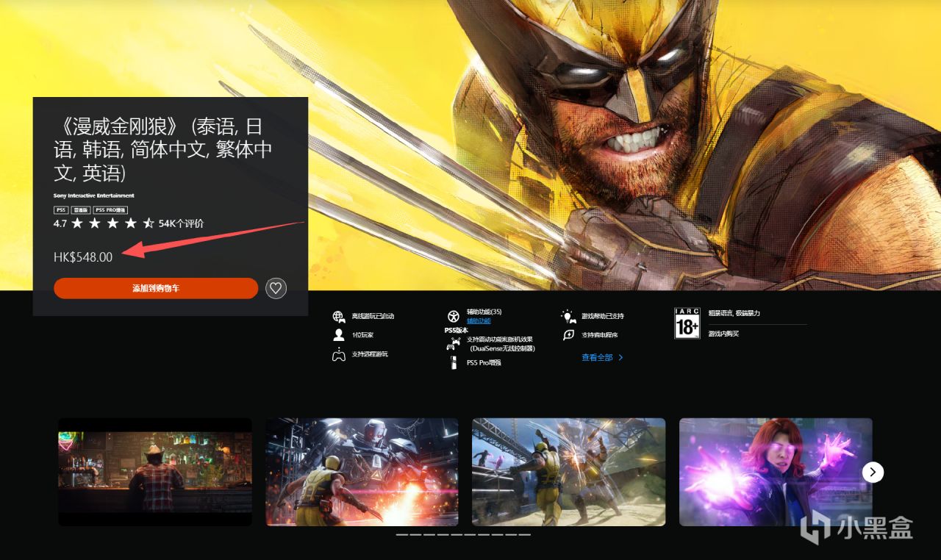Open the robot fight screenshot thumbnail

(362, 472)
